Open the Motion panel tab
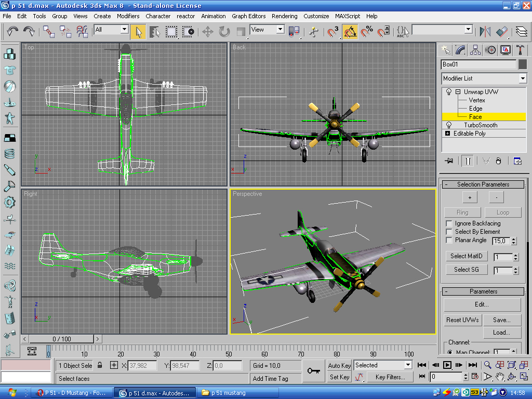The image size is (532, 399). (x=490, y=50)
